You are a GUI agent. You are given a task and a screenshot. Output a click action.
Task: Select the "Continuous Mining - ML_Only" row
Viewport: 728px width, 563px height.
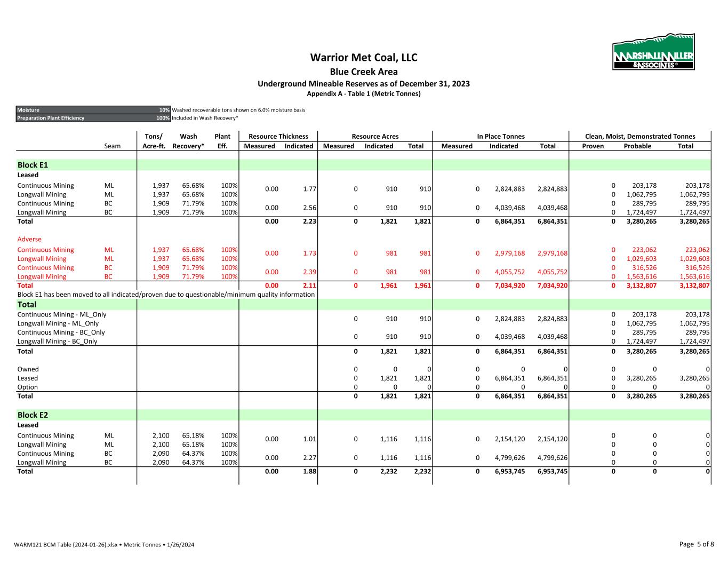(x=62, y=314)
